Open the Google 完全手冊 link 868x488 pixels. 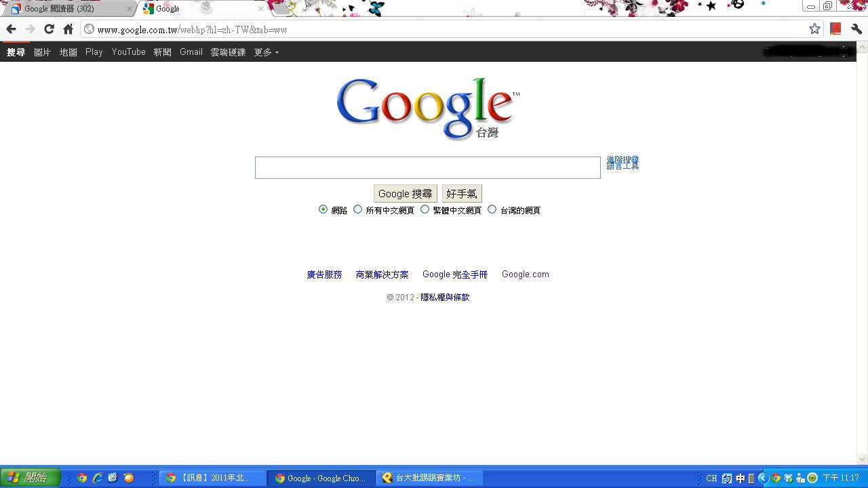tap(455, 274)
